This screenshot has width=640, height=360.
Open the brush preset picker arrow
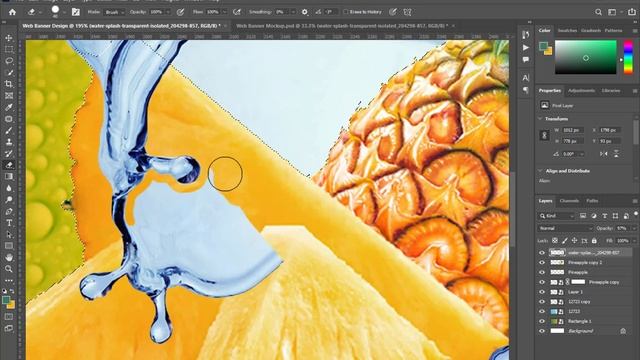[x=64, y=12]
